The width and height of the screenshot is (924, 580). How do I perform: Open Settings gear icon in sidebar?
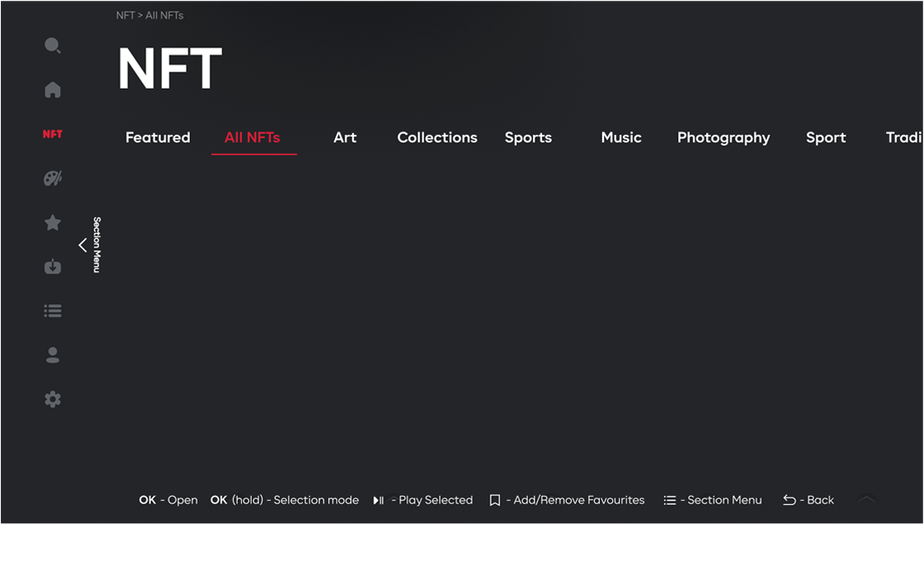pyautogui.click(x=53, y=400)
